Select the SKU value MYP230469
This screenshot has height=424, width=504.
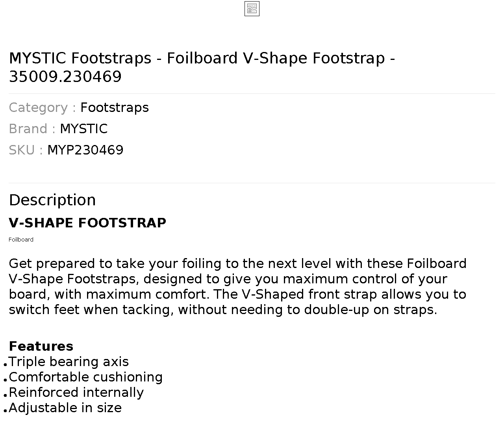pyautogui.click(x=85, y=150)
